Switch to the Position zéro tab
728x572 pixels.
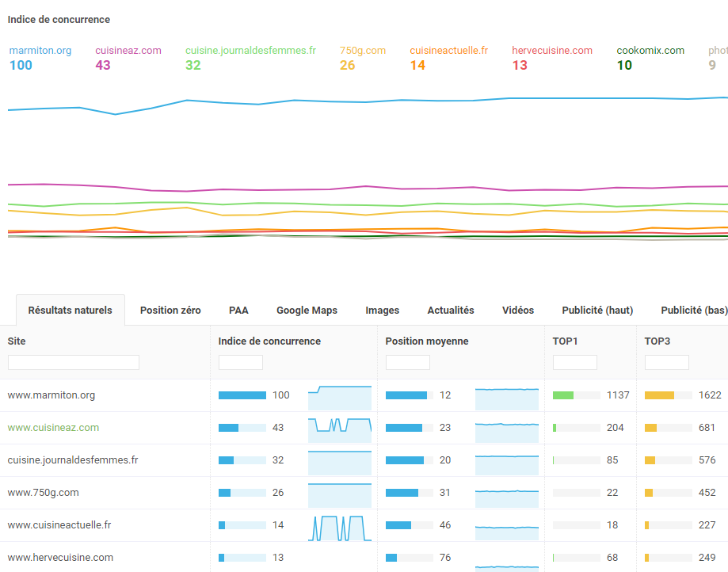pos(170,311)
